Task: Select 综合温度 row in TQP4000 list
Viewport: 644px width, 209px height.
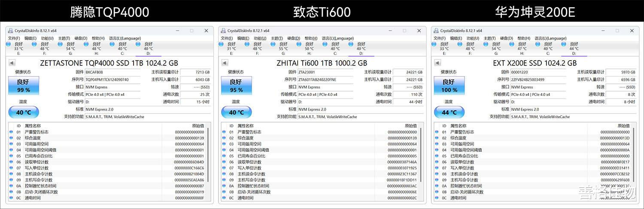Action: tap(107, 138)
